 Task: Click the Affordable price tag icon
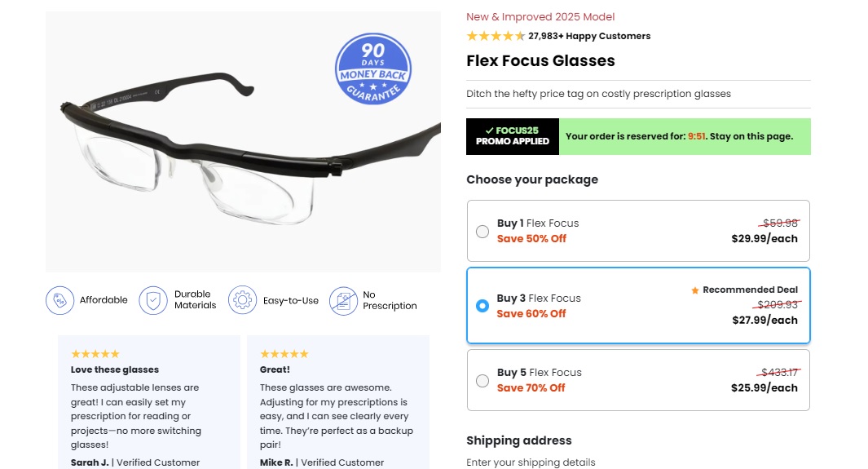(59, 300)
